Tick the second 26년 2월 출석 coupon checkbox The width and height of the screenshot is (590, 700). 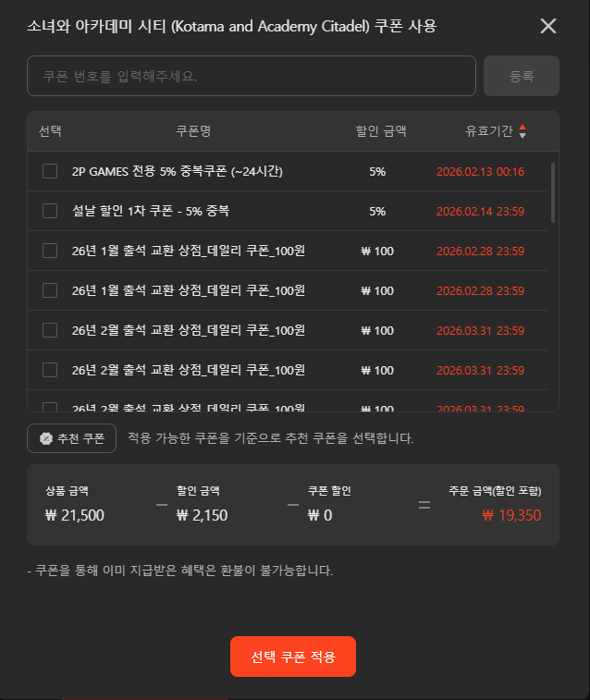pyautogui.click(x=50, y=370)
